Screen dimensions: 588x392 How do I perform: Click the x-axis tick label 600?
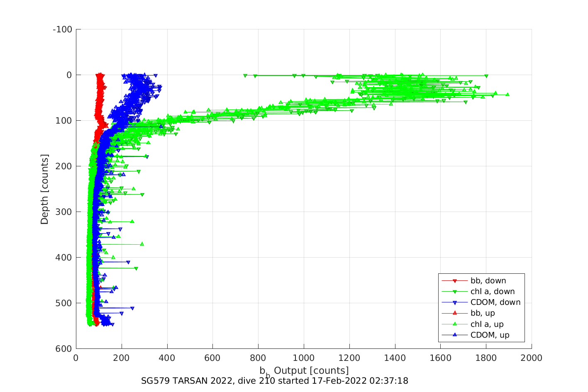tap(212, 358)
